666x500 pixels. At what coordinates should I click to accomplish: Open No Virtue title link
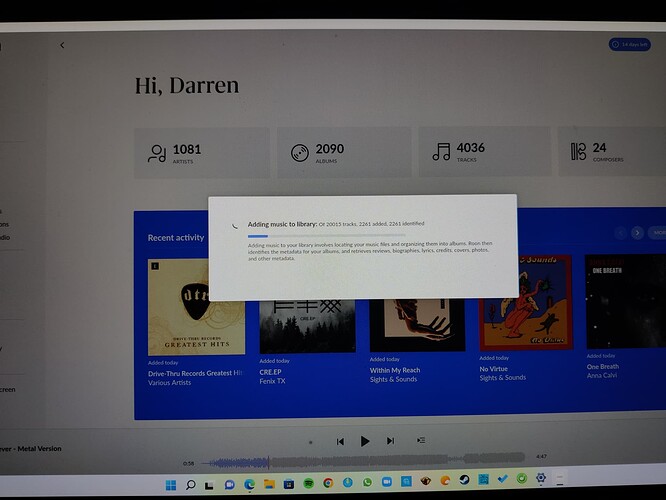[494, 369]
